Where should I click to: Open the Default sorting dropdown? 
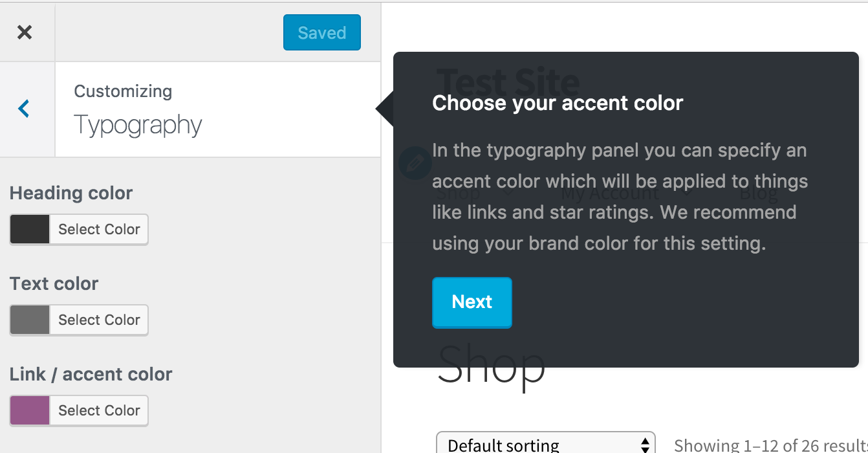pyautogui.click(x=546, y=444)
